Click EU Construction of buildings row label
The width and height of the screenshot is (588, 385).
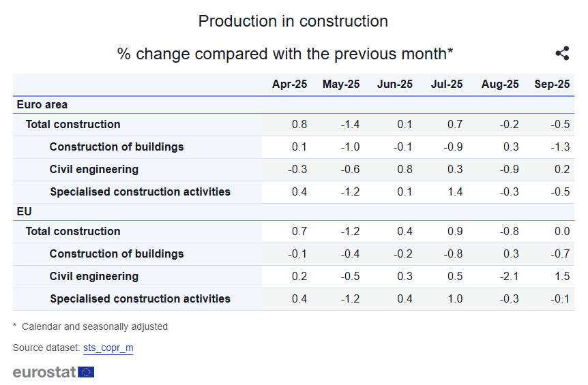point(117,254)
